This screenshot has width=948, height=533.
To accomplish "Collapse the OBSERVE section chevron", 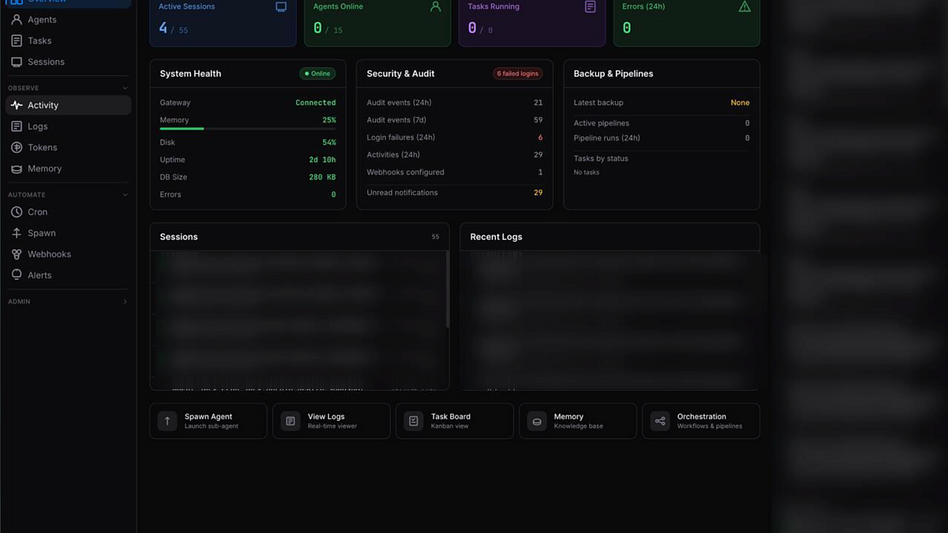I will 125,88.
